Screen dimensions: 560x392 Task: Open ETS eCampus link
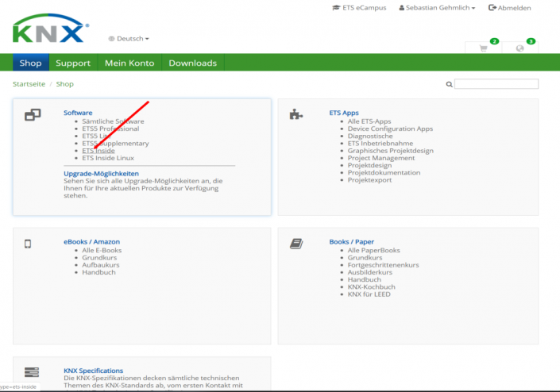[361, 8]
